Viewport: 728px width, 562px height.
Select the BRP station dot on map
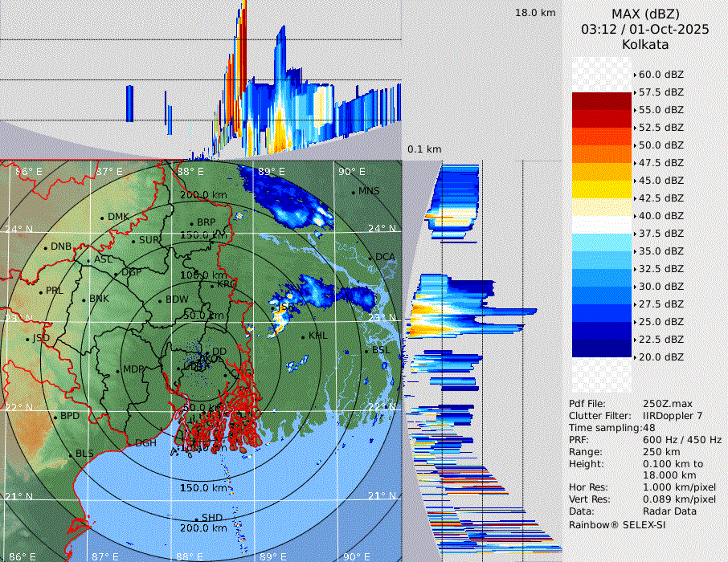192,223
